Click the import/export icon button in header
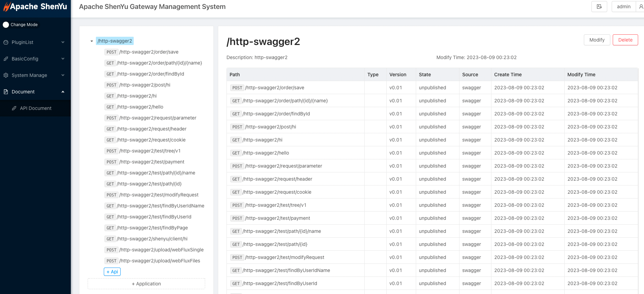The width and height of the screenshot is (644, 294). [599, 7]
